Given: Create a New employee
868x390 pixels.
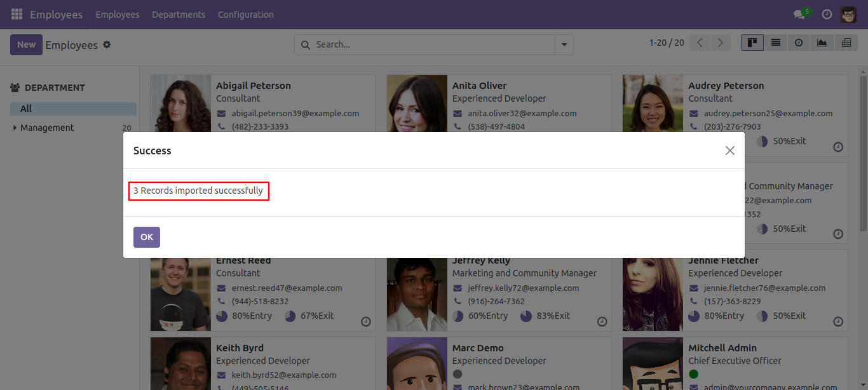Looking at the screenshot, I should 26,44.
